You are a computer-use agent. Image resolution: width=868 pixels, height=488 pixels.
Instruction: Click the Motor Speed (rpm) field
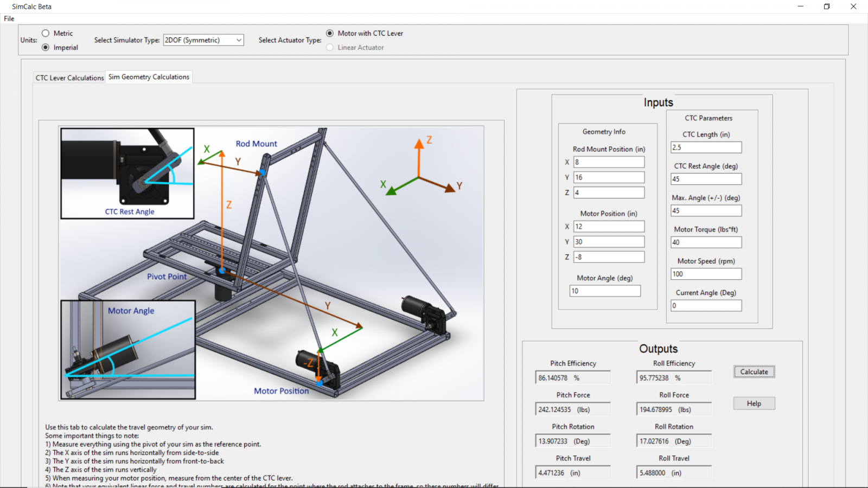[706, 274]
